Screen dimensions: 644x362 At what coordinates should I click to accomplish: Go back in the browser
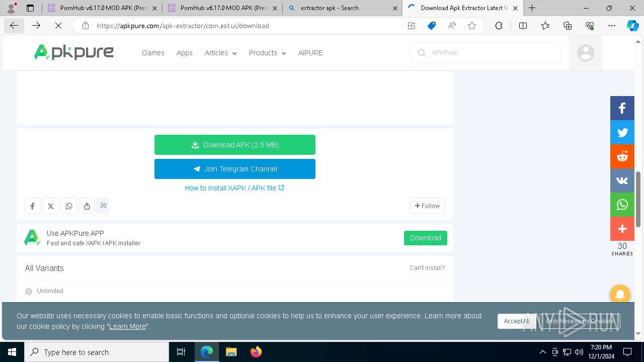[x=14, y=26]
